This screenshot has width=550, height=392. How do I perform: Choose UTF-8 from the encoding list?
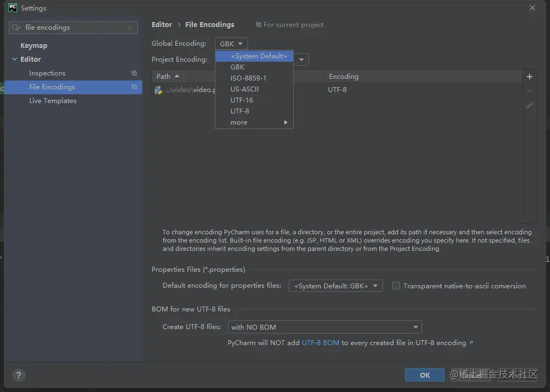[x=254, y=111]
